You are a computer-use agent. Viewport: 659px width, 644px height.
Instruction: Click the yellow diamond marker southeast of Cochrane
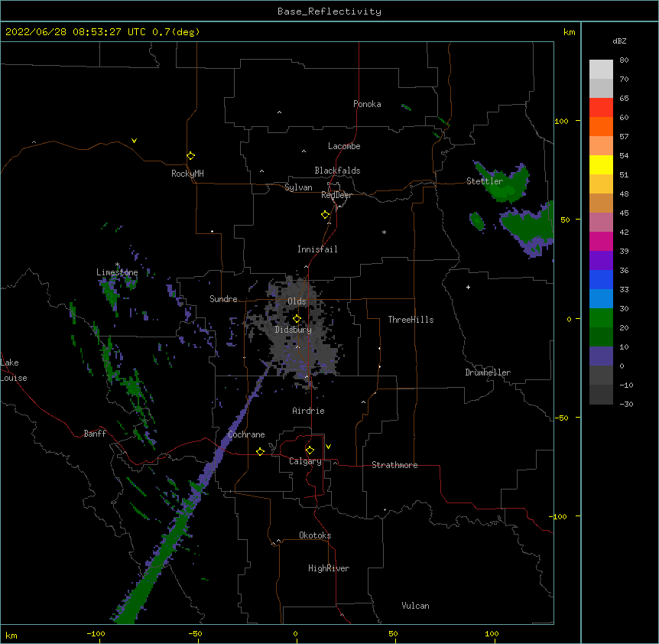tap(260, 452)
